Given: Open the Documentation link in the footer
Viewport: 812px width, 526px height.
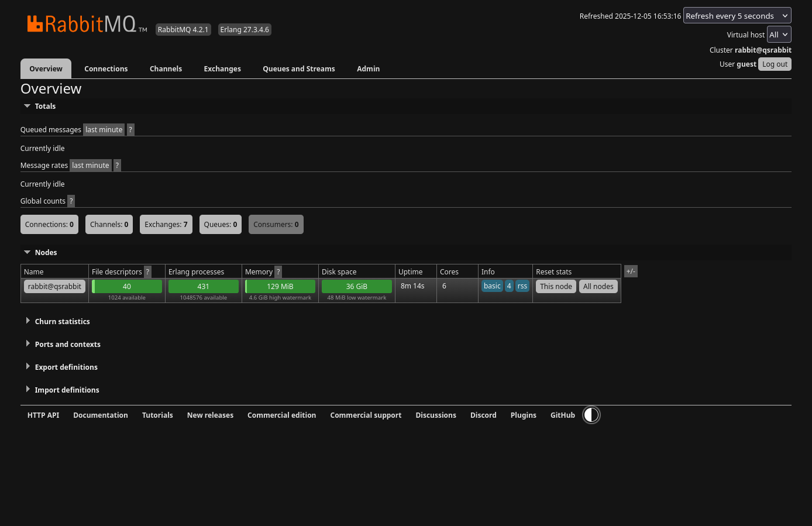Looking at the screenshot, I should 100,415.
